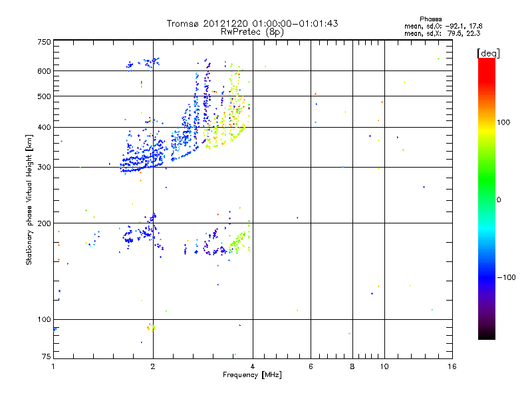Image resolution: width=532 pixels, height=399 pixels.
Task: Click the plot title Tromsø 20121220 01:00:00-01:01:43
Action: pyautogui.click(x=252, y=23)
